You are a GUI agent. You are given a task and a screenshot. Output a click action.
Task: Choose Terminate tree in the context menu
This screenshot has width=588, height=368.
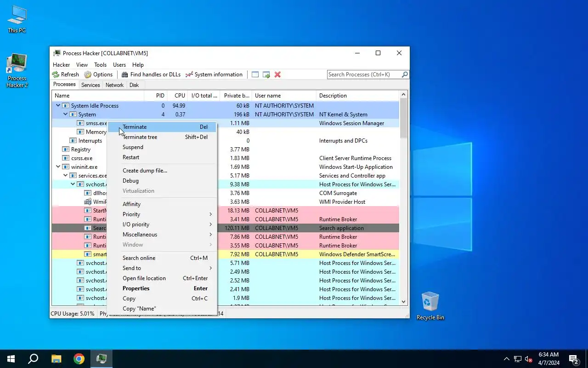pyautogui.click(x=162, y=137)
